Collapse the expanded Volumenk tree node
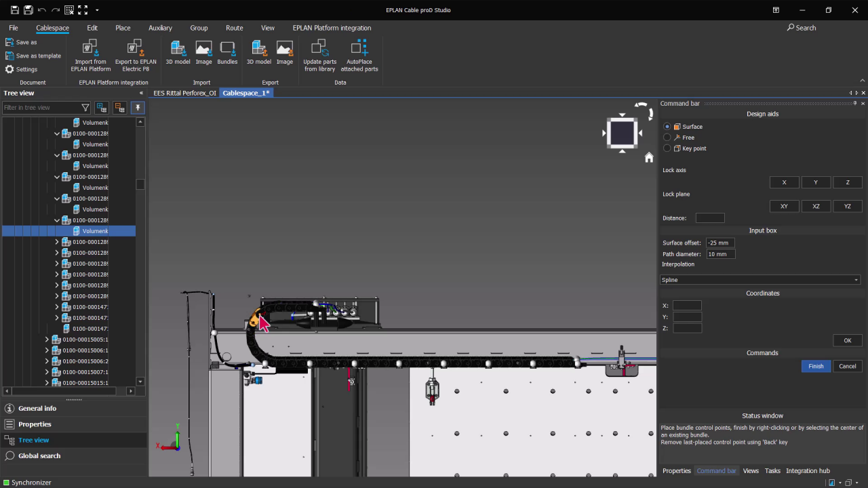This screenshot has width=868, height=488. [57, 220]
